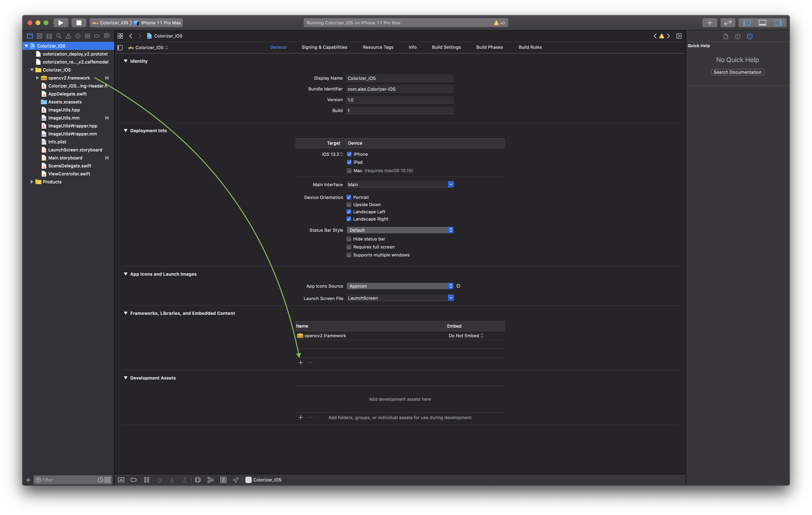Open the Issue navigator warning icon
The height and width of the screenshot is (515, 812).
pos(68,36)
